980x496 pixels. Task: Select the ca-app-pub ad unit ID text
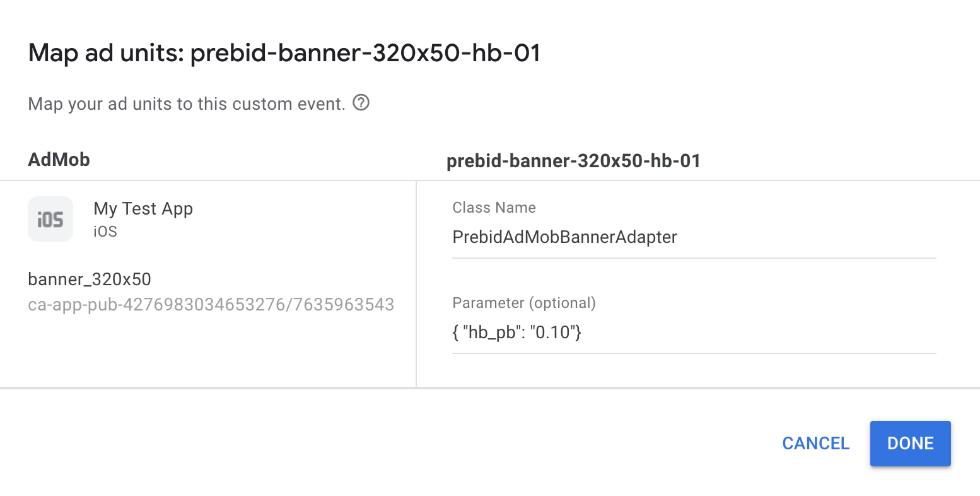[211, 304]
